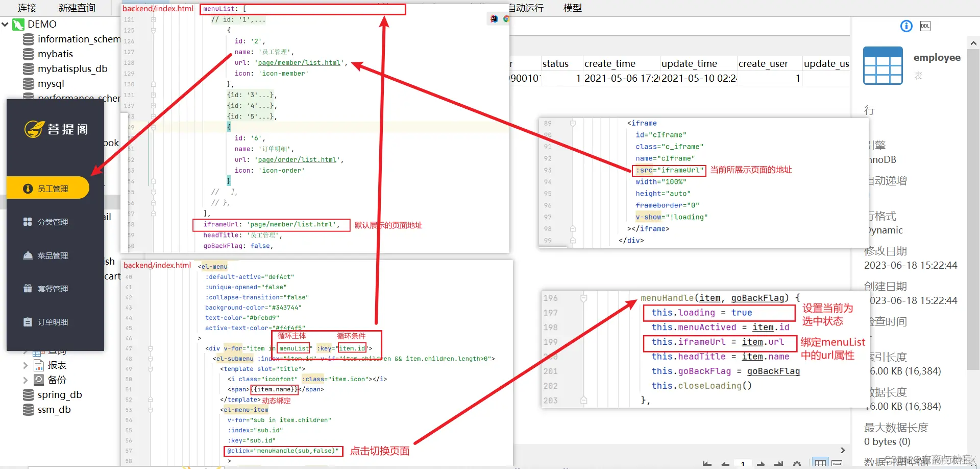The width and height of the screenshot is (980, 469).
Task: Select the information_schem database row
Action: click(71, 39)
